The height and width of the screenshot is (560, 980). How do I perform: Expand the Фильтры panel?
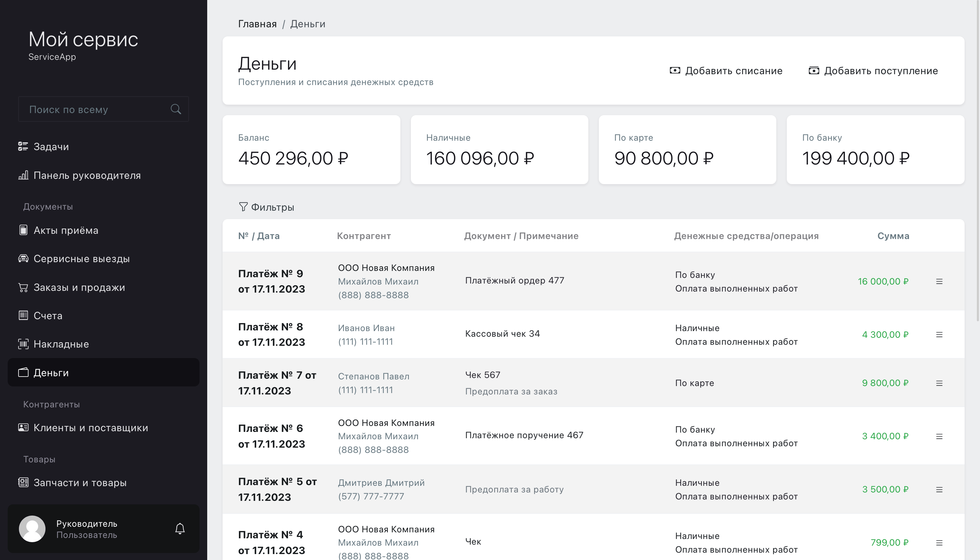(267, 207)
